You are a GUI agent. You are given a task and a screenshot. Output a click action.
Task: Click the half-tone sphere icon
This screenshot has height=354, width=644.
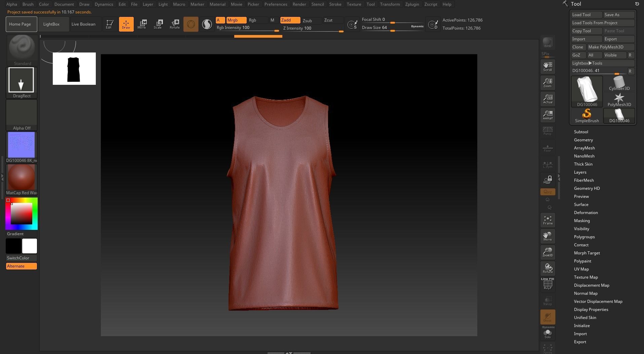point(207,24)
